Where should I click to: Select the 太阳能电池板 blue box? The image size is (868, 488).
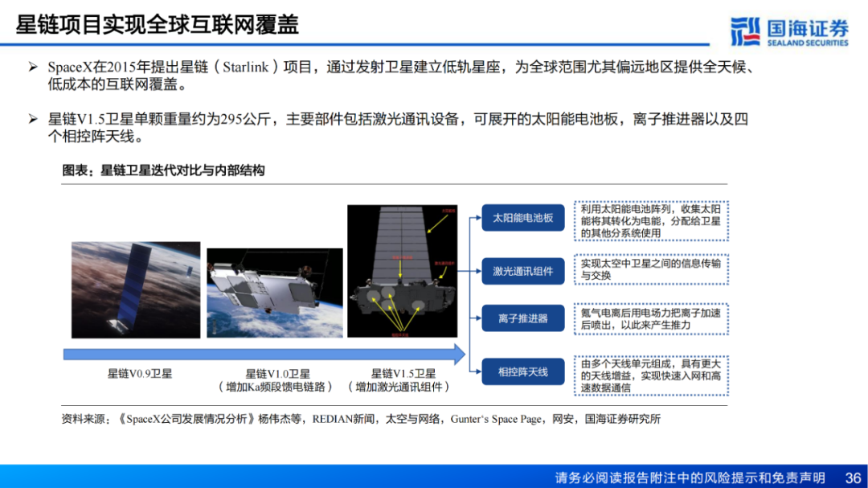click(x=523, y=218)
